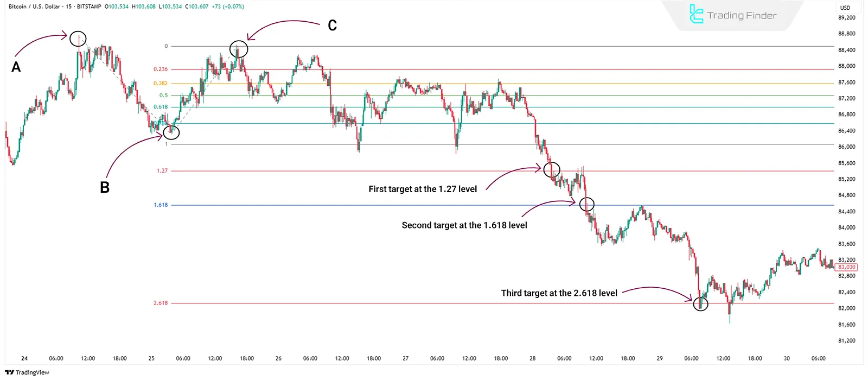
Task: Click date 25 on the time axis
Action: tap(151, 358)
